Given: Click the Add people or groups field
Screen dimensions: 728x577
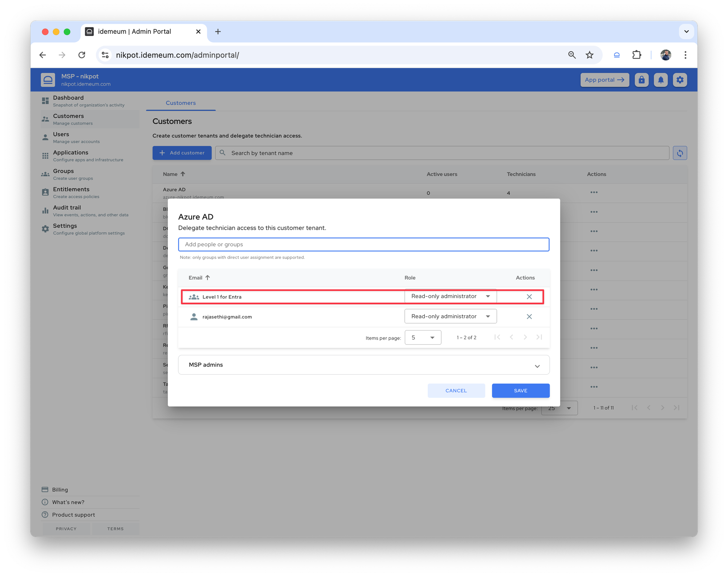Looking at the screenshot, I should pos(364,244).
